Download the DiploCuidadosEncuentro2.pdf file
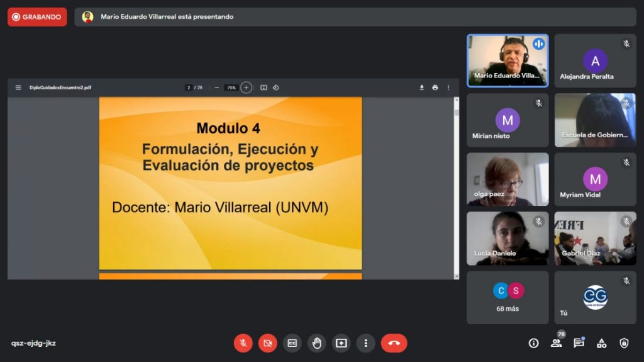This screenshot has height=362, width=644. (x=421, y=88)
